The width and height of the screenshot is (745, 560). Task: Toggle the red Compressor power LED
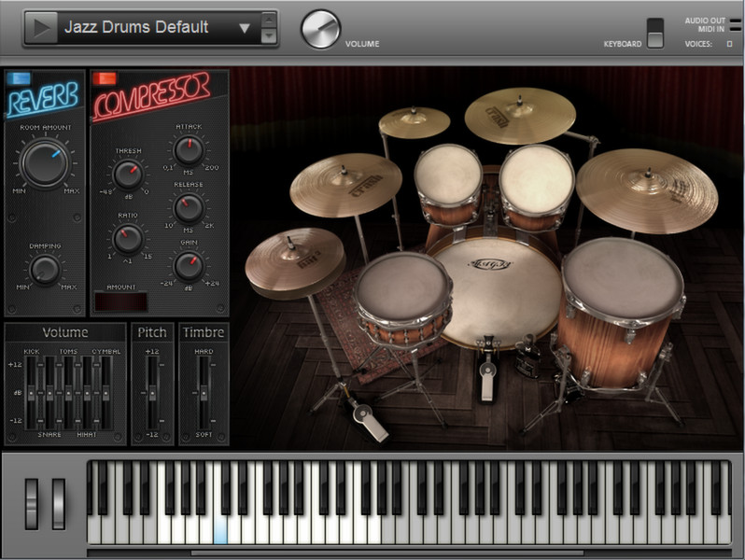click(105, 78)
